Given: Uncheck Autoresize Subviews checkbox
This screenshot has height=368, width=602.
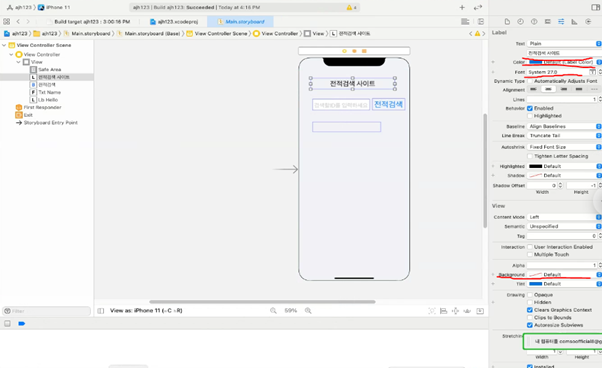Looking at the screenshot, I should click(530, 325).
